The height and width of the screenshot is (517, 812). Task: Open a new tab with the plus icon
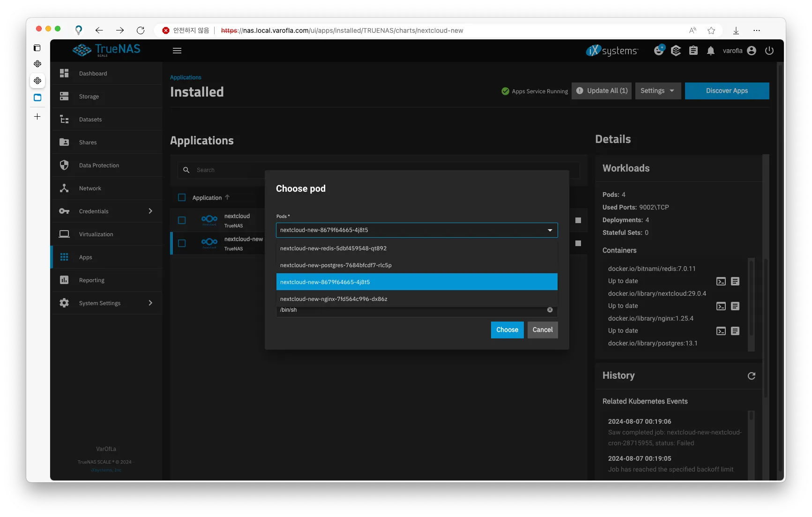point(37,116)
